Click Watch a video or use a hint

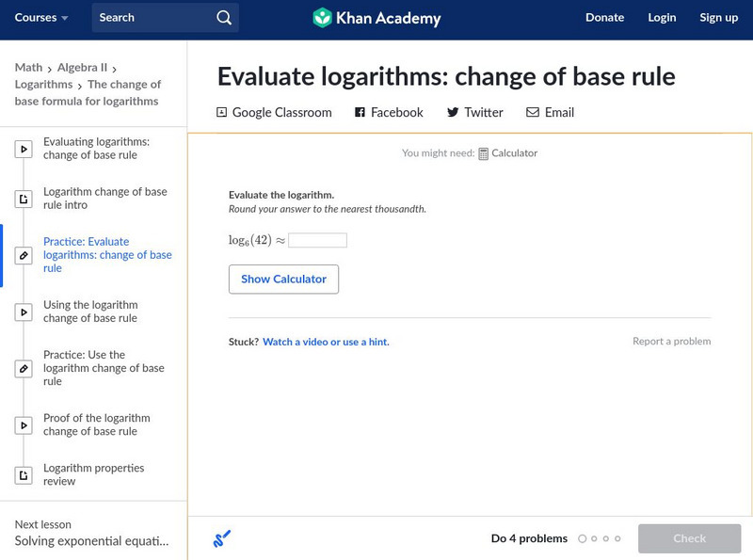pyautogui.click(x=326, y=342)
